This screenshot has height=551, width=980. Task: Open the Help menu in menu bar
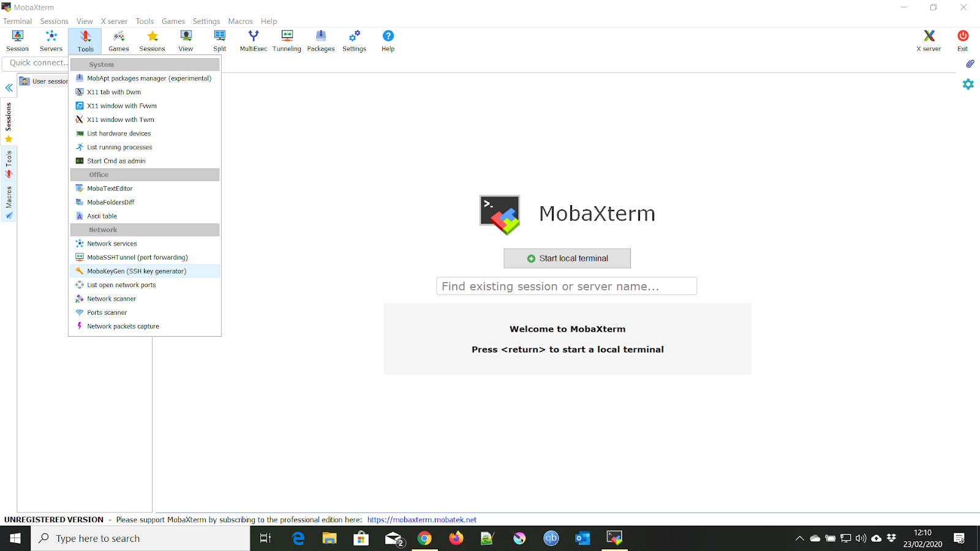click(x=269, y=21)
